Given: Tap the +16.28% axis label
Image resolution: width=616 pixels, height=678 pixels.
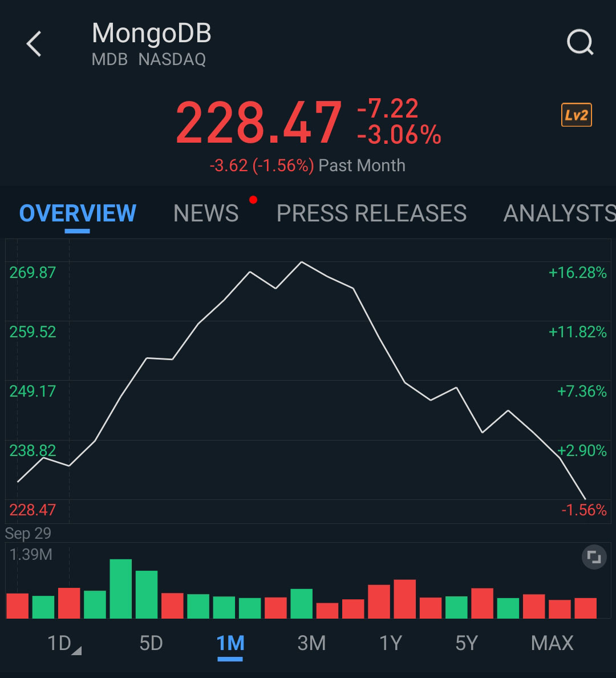Looking at the screenshot, I should 578,273.
